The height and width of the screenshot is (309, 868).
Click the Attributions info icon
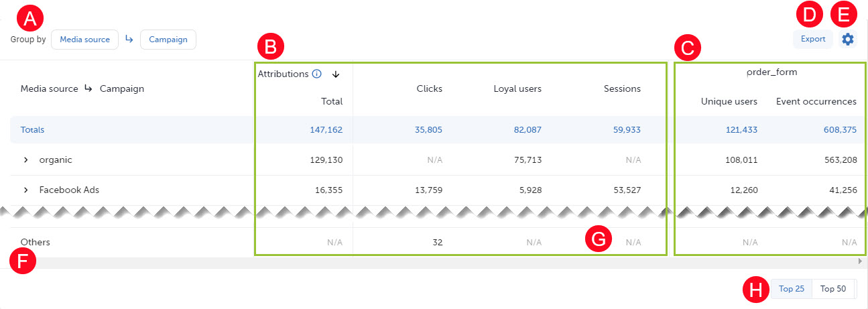click(317, 74)
